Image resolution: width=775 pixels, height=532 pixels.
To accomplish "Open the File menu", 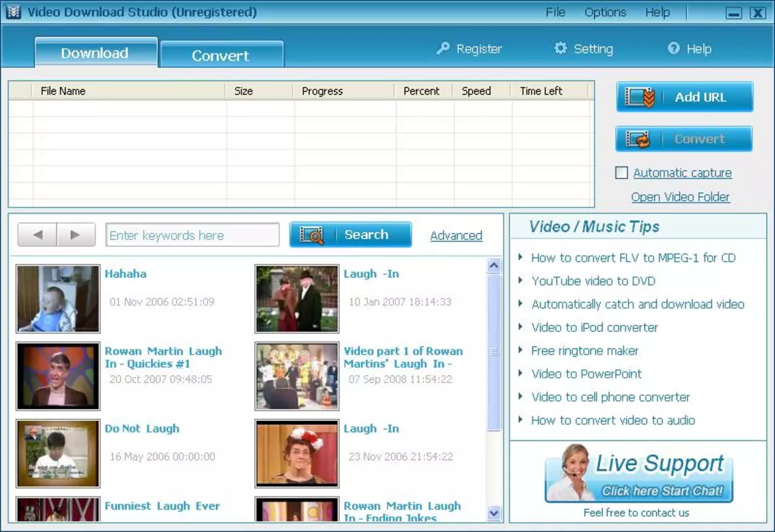I will click(x=555, y=13).
